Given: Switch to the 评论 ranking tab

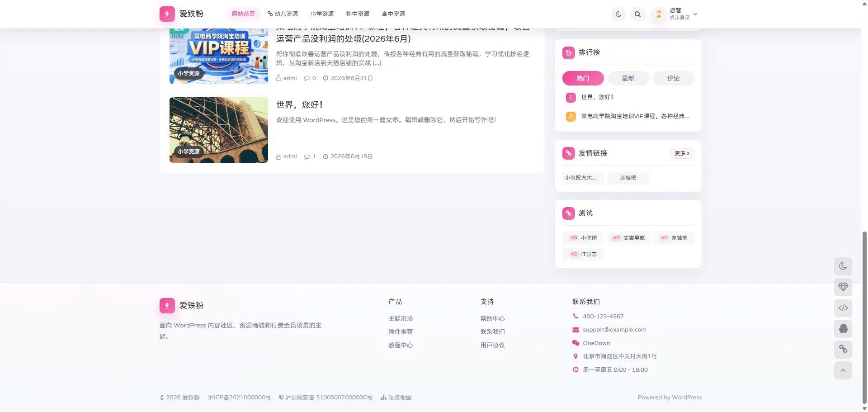Looking at the screenshot, I should (673, 78).
